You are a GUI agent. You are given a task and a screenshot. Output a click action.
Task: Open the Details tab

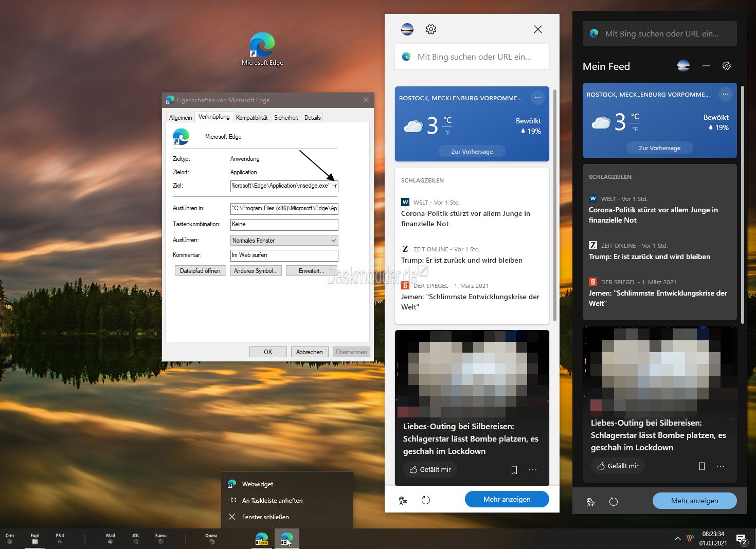point(312,118)
